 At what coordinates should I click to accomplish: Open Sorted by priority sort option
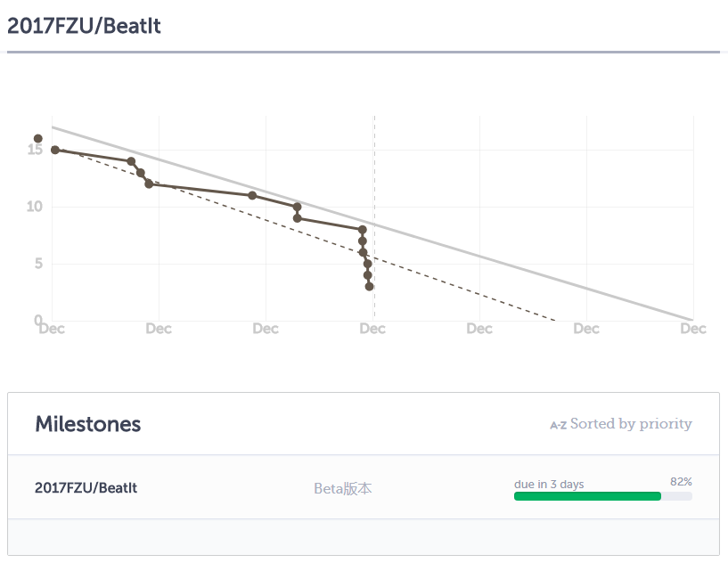631,424
